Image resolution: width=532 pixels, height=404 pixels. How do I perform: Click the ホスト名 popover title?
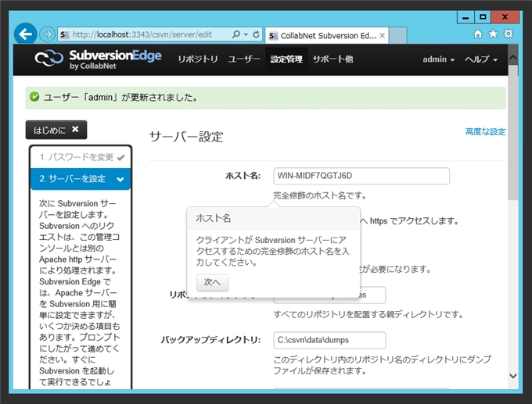214,218
